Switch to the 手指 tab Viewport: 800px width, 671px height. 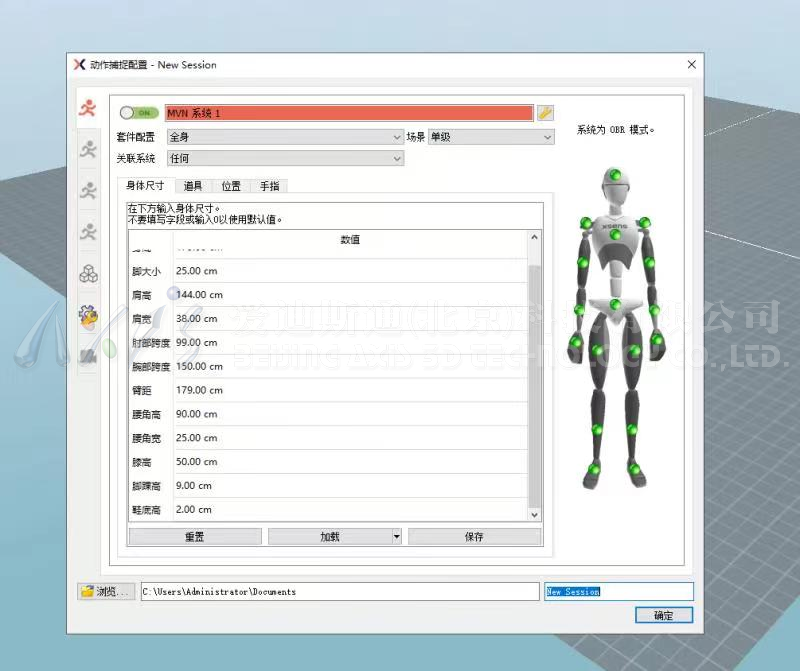point(269,186)
